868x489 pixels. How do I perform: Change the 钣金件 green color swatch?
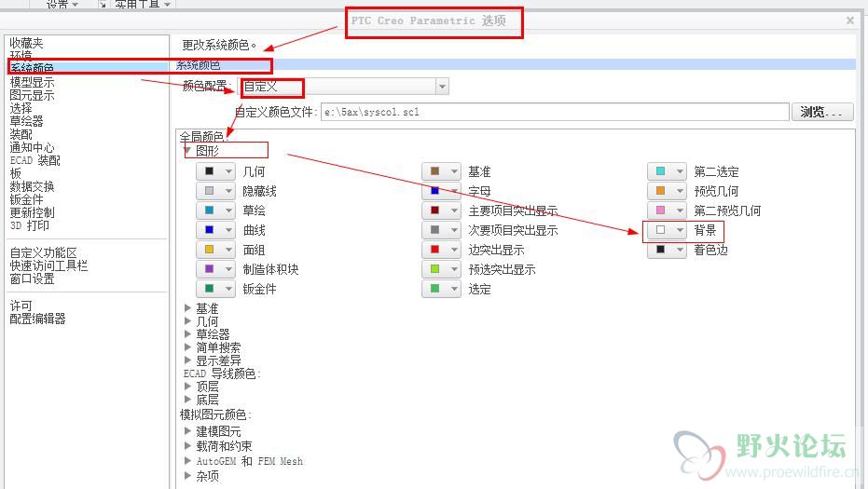(x=216, y=289)
